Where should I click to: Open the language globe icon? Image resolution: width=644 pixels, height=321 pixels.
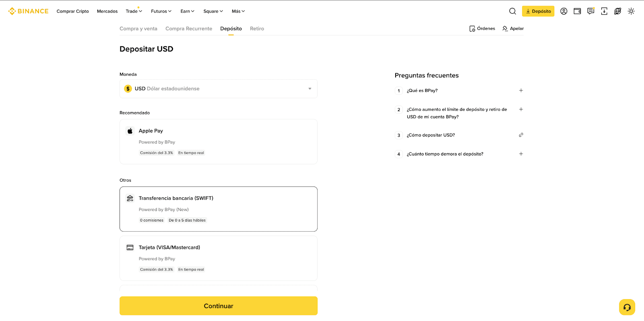[617, 11]
